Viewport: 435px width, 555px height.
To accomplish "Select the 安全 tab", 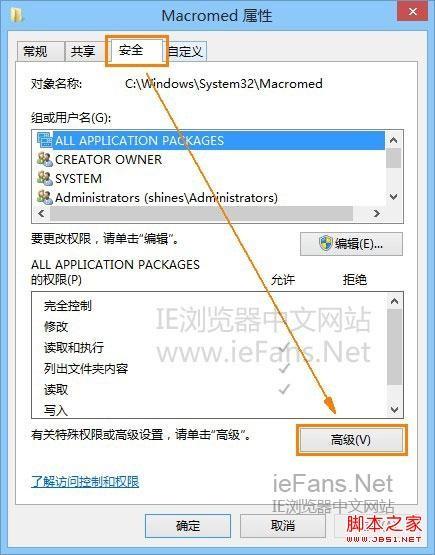I will tap(136, 51).
